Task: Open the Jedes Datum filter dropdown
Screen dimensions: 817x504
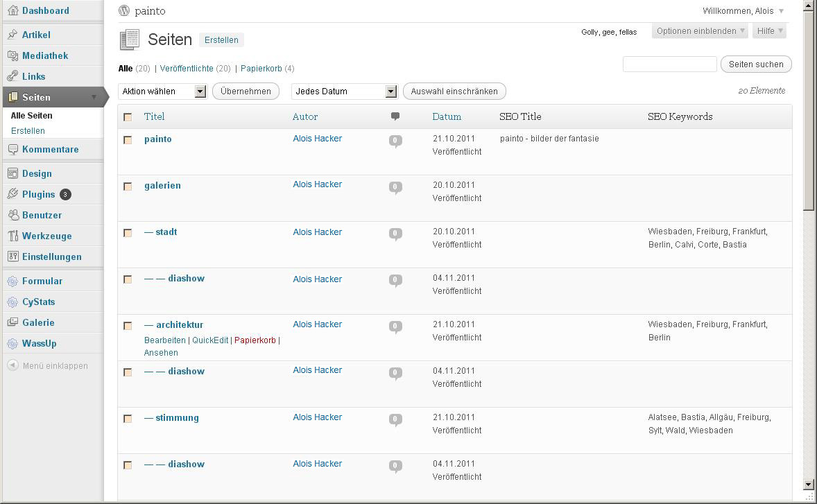Action: click(x=345, y=92)
